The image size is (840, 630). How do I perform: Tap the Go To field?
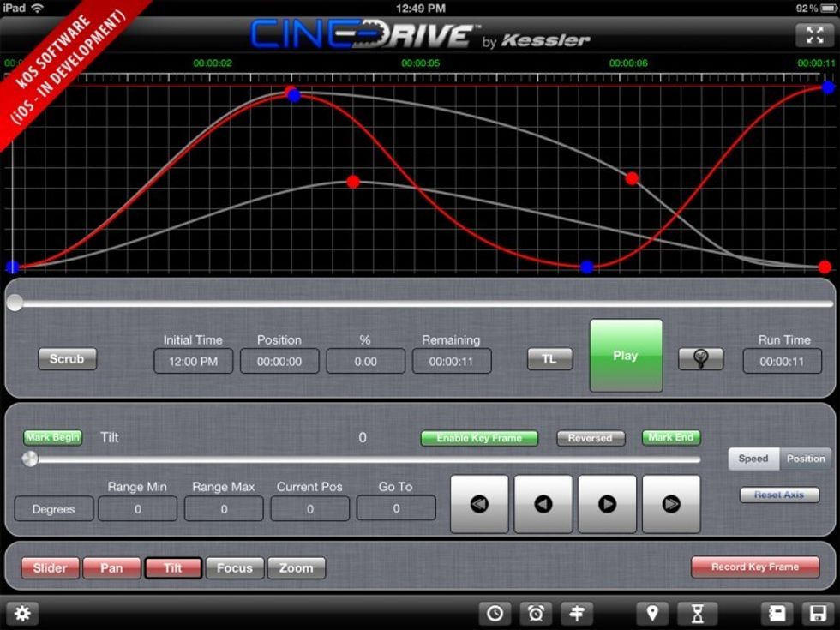tap(396, 509)
